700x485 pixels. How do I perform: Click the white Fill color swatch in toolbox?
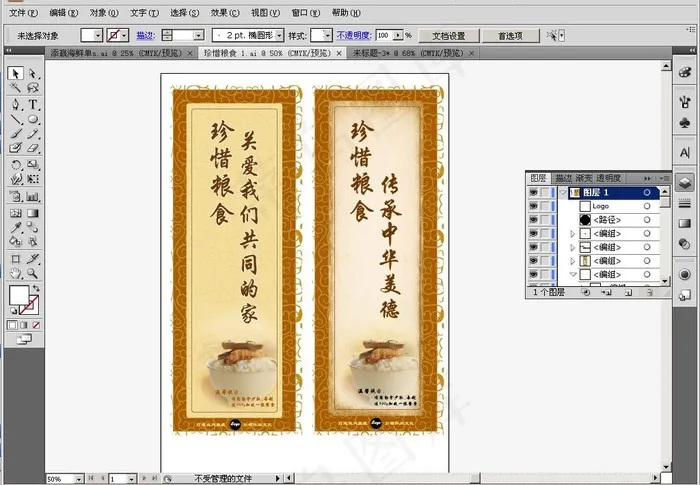click(x=18, y=294)
